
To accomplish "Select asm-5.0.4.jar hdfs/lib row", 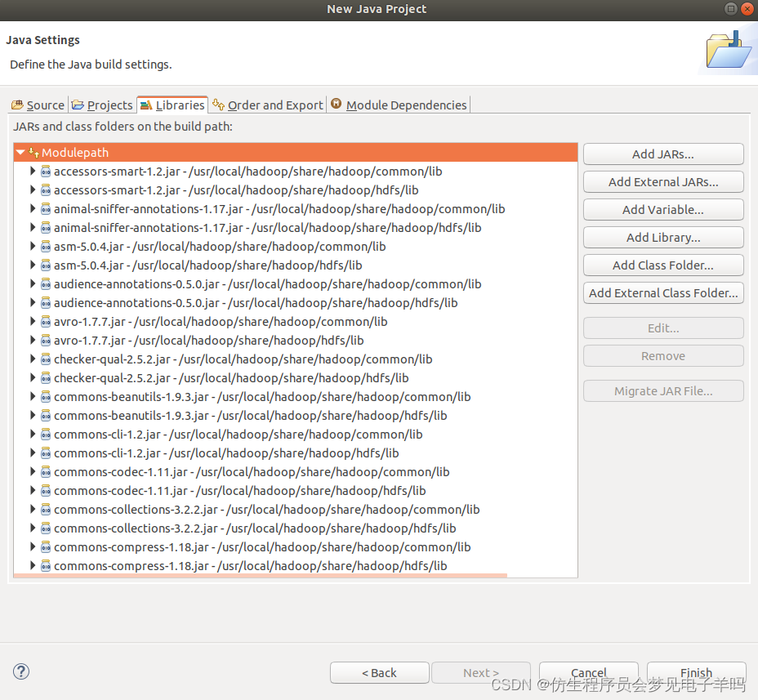I will [x=296, y=265].
